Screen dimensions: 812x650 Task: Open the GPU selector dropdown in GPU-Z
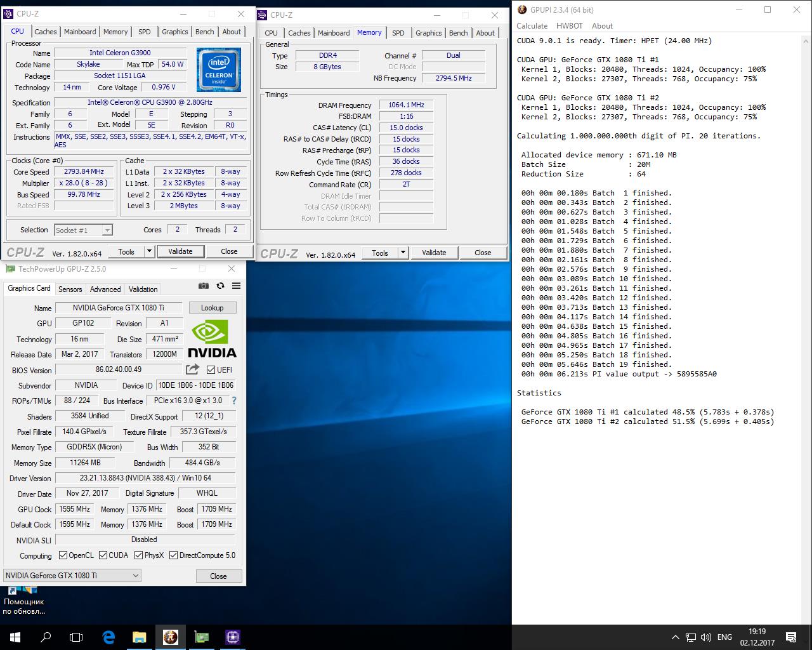72,576
